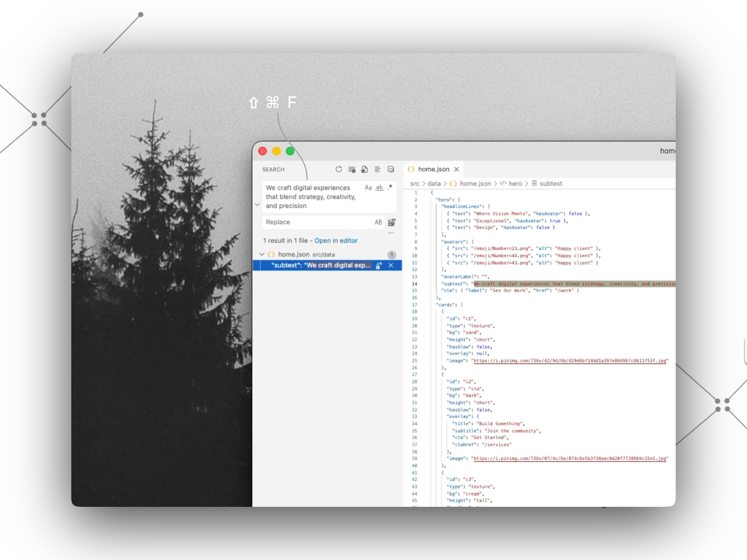Select the home.json editor tab
The image size is (747, 560).
pos(434,169)
